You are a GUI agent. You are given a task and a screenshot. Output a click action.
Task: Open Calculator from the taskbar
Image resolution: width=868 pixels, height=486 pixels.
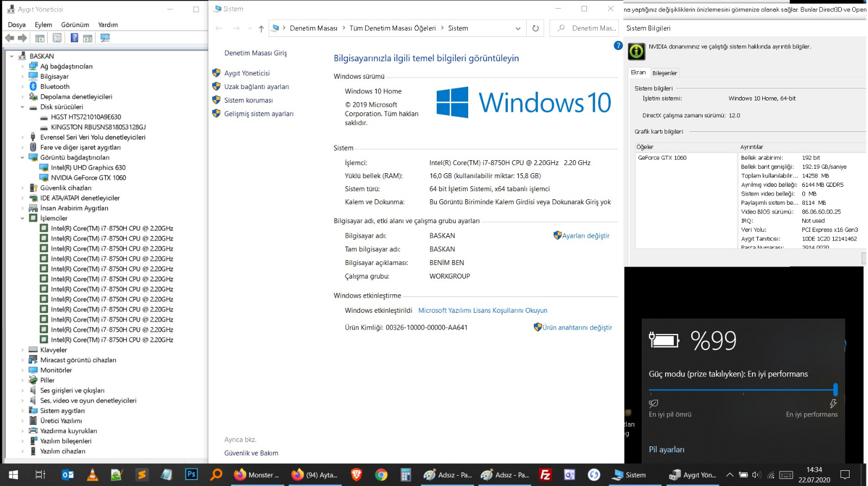tap(406, 475)
